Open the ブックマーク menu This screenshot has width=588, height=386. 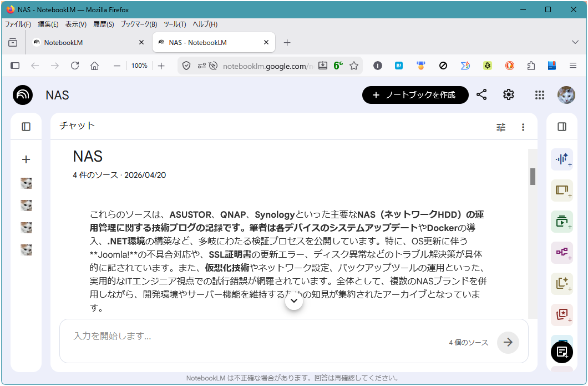coord(139,24)
